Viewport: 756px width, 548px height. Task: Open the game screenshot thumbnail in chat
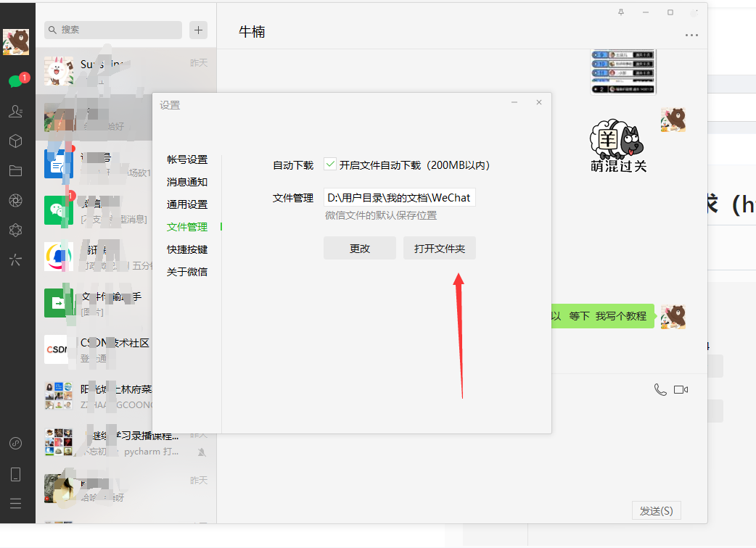coord(623,72)
